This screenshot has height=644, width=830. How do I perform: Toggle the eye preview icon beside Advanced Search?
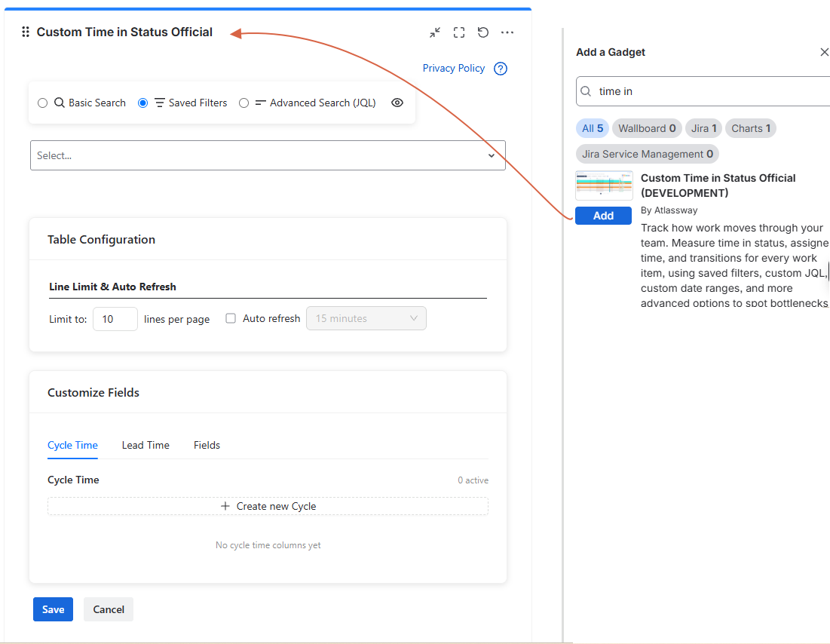point(397,103)
